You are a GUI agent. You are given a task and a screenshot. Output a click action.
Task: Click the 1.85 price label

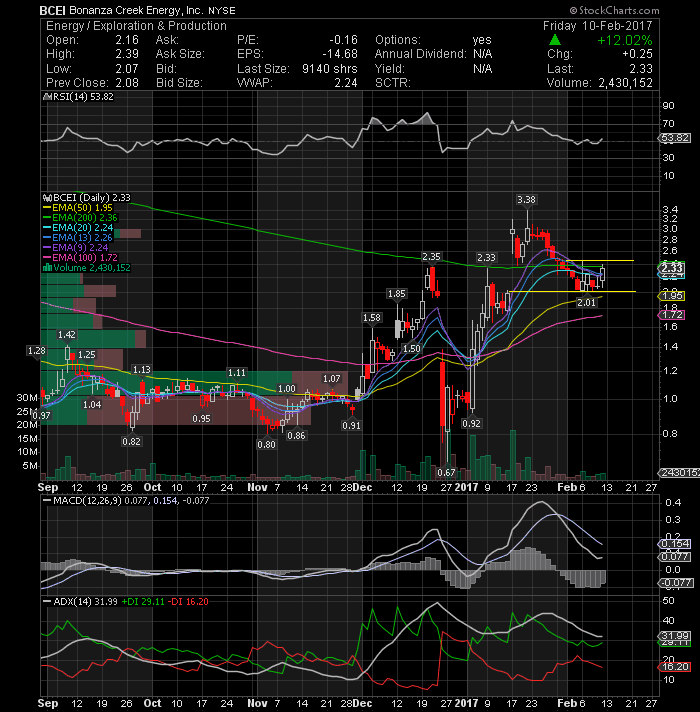point(396,294)
